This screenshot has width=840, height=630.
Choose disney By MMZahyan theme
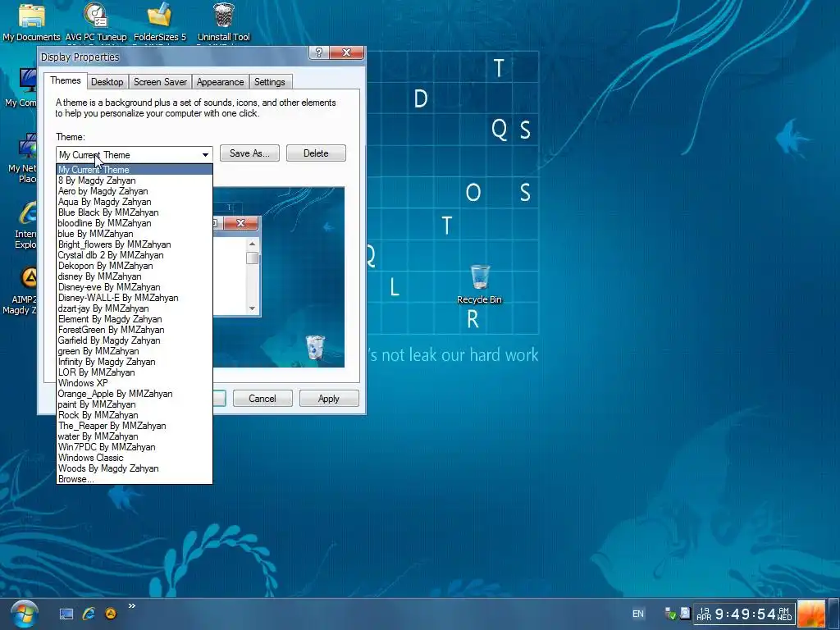[135, 276]
